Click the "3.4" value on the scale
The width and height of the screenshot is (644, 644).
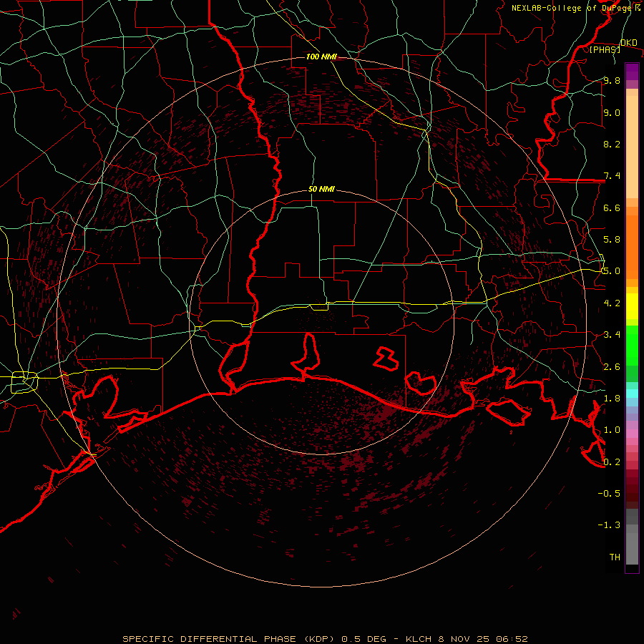pyautogui.click(x=612, y=335)
